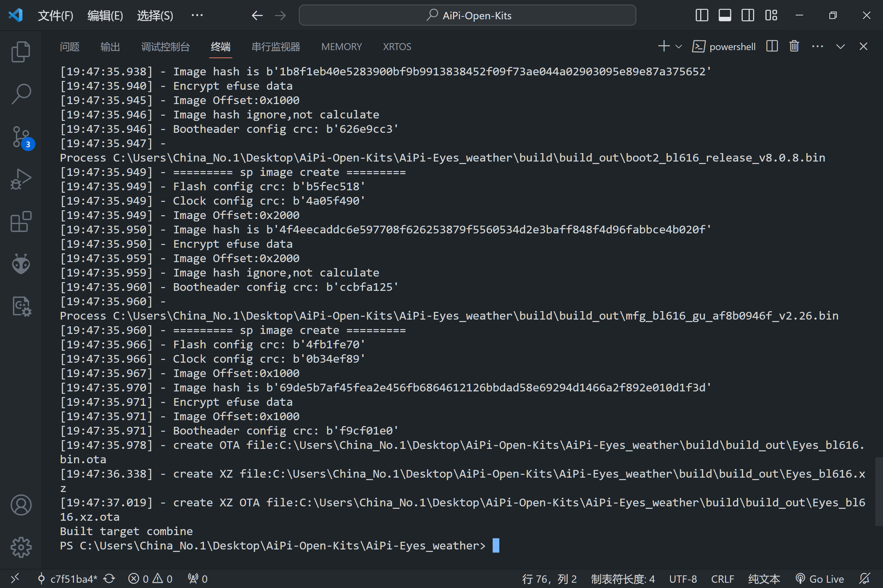
Task: Kill terminal with the trash icon
Action: click(x=794, y=47)
